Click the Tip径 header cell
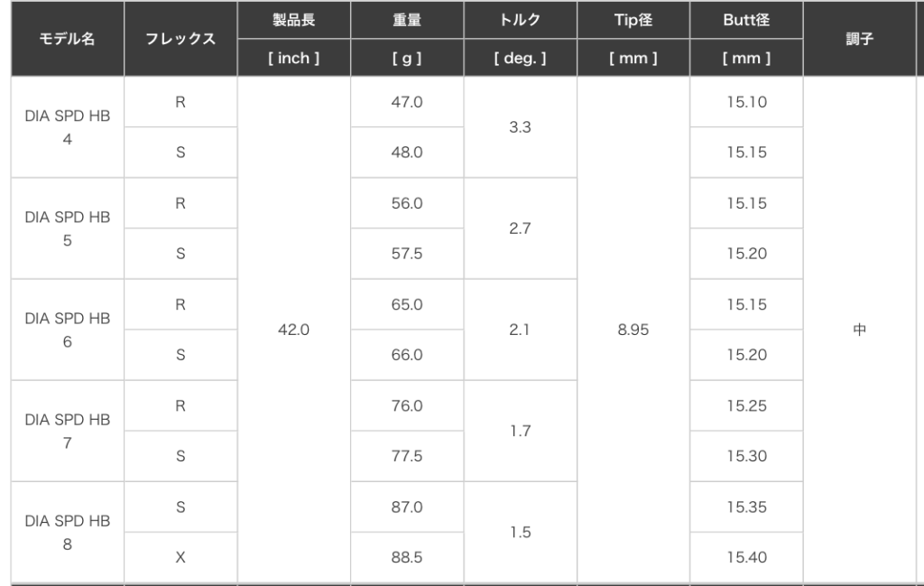 coord(633,20)
